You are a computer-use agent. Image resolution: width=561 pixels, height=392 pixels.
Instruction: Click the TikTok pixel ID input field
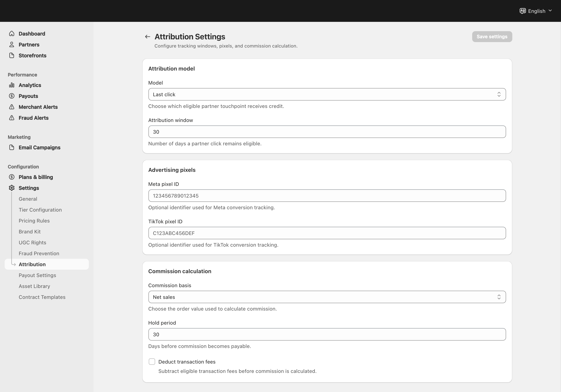tap(327, 233)
